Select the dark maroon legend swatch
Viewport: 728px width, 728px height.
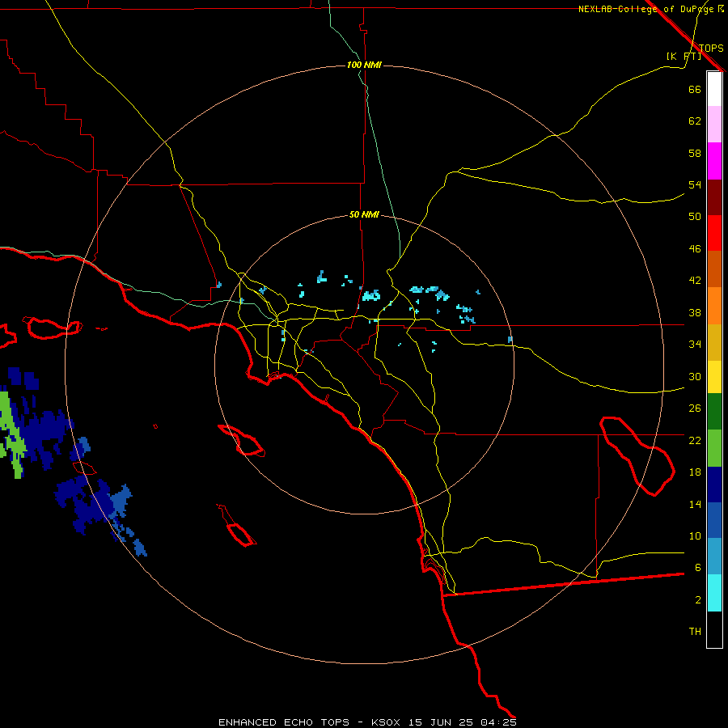point(714,197)
